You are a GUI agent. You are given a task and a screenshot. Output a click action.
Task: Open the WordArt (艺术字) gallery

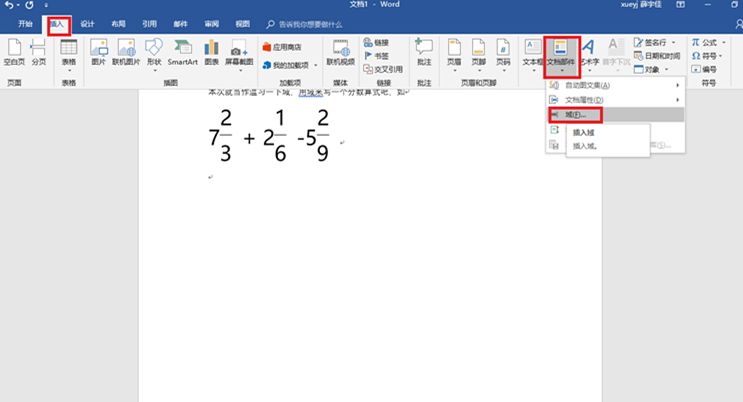coord(589,55)
